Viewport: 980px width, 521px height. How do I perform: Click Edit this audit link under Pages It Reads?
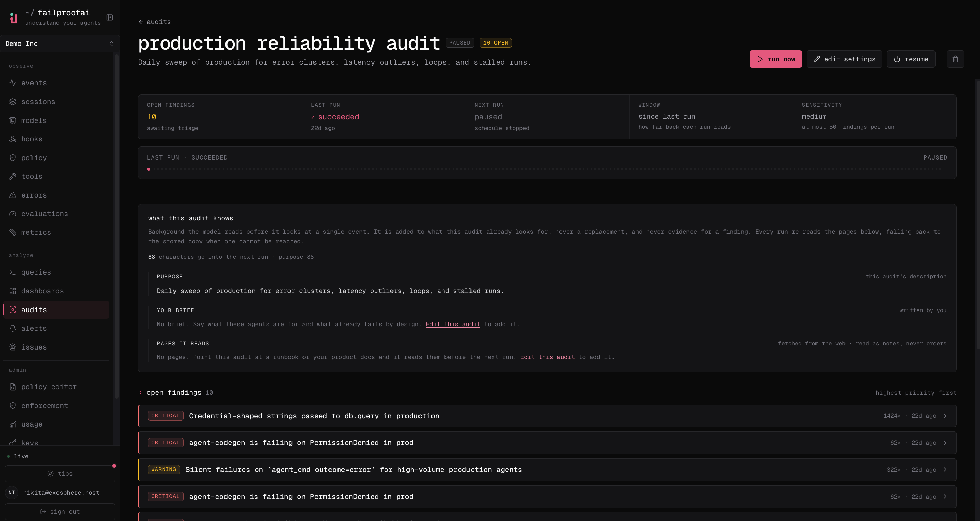click(547, 357)
